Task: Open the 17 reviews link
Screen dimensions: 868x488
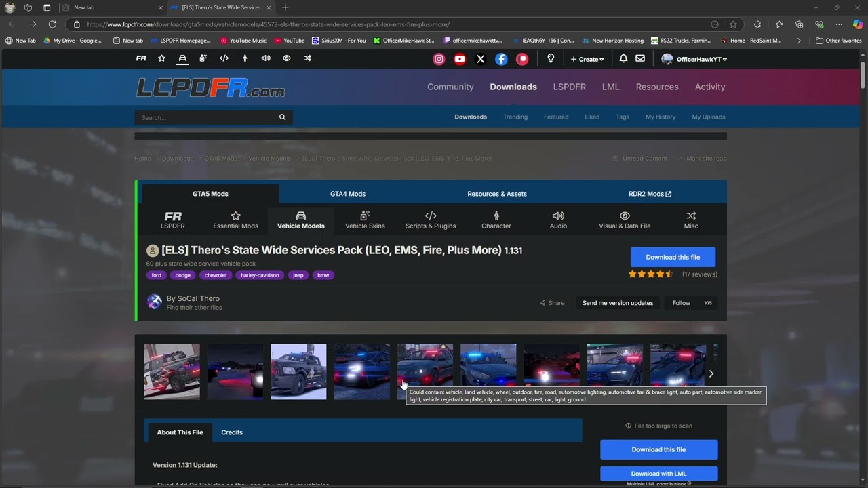Action: pos(700,274)
